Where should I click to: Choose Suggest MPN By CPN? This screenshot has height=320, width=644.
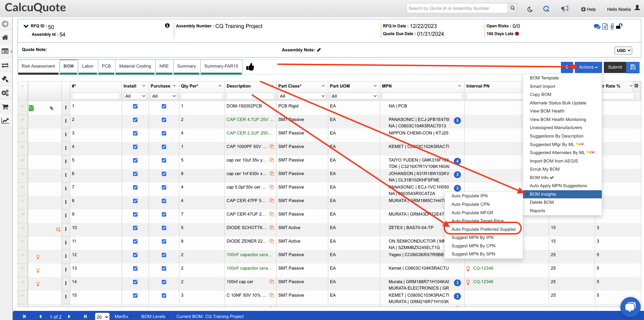pyautogui.click(x=473, y=246)
